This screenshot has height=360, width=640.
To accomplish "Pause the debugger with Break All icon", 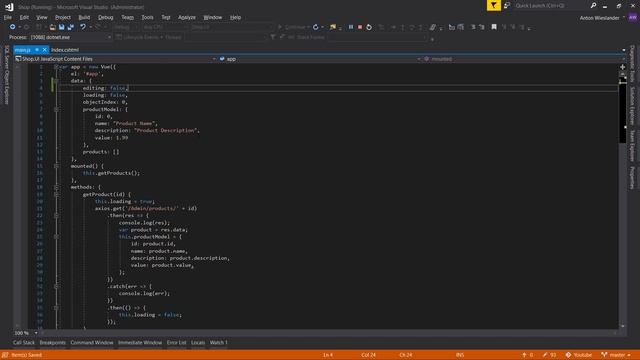I will tap(351, 27).
